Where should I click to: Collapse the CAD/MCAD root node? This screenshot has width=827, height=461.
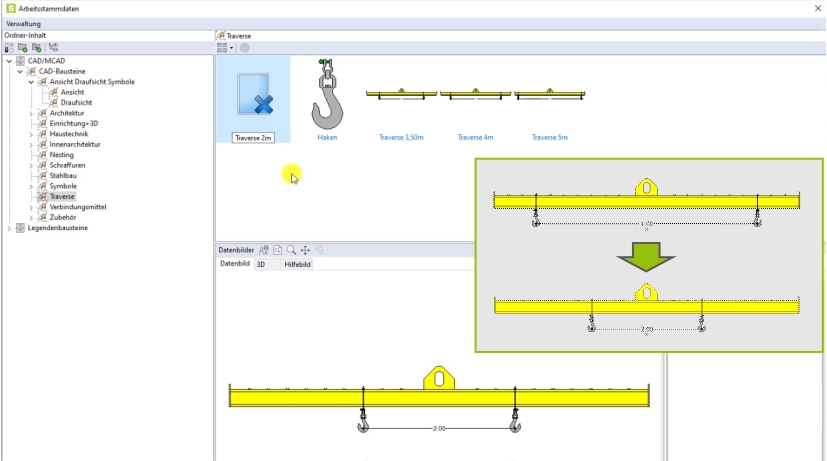pos(9,61)
